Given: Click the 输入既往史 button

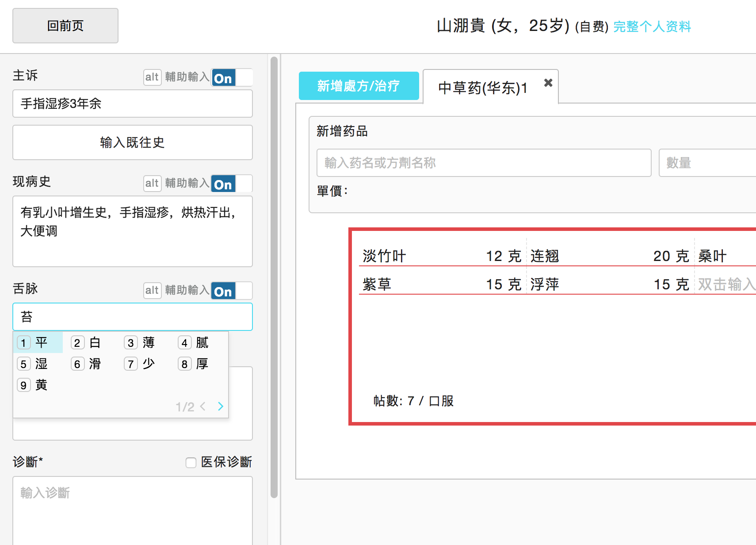Looking at the screenshot, I should [x=133, y=142].
